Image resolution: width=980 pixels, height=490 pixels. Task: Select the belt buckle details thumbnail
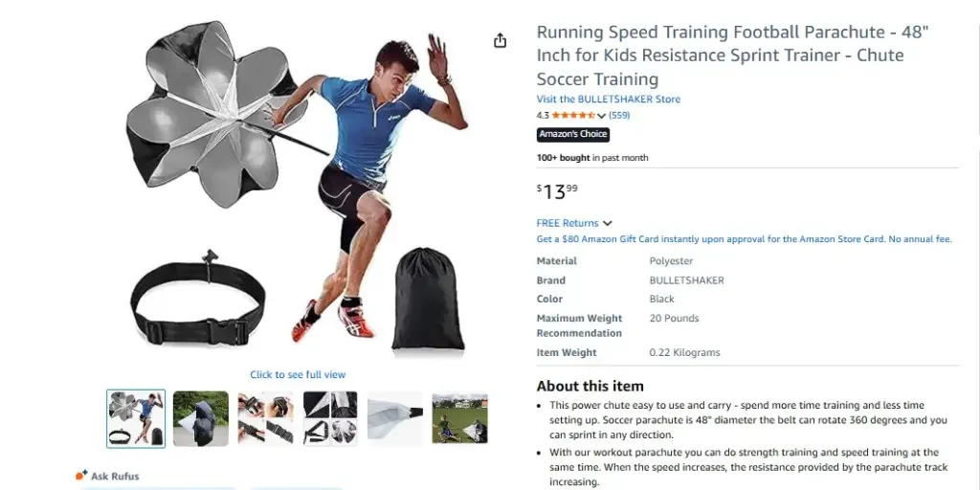tap(266, 418)
